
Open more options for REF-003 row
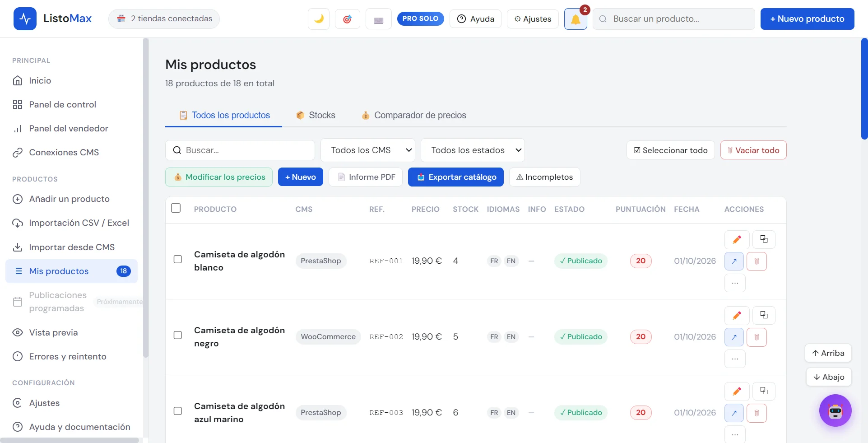pyautogui.click(x=735, y=434)
